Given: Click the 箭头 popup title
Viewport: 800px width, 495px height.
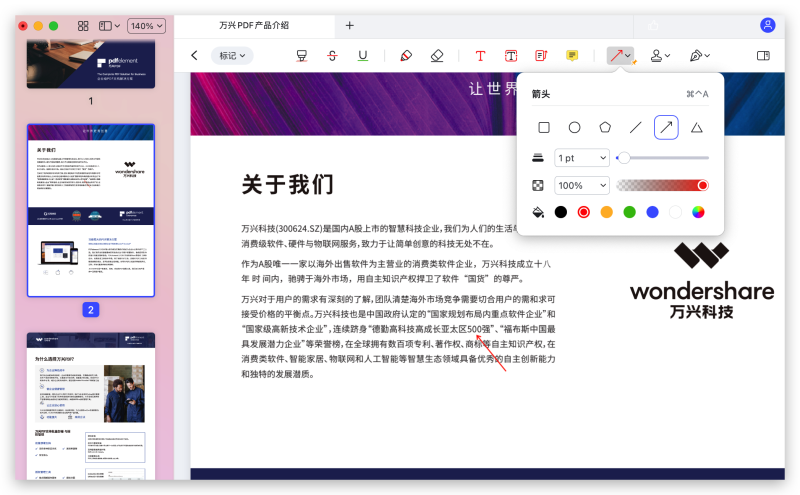Looking at the screenshot, I should [x=541, y=94].
